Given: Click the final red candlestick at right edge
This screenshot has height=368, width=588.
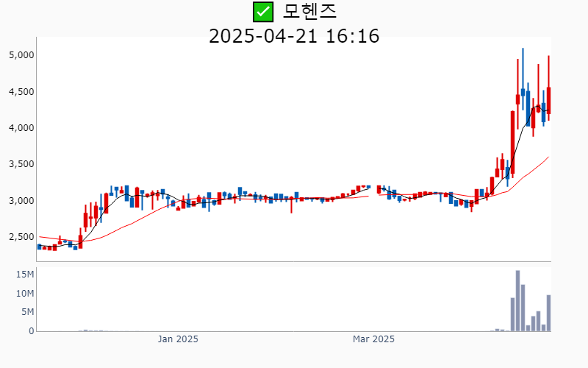Looking at the screenshot, I should pos(548,88).
